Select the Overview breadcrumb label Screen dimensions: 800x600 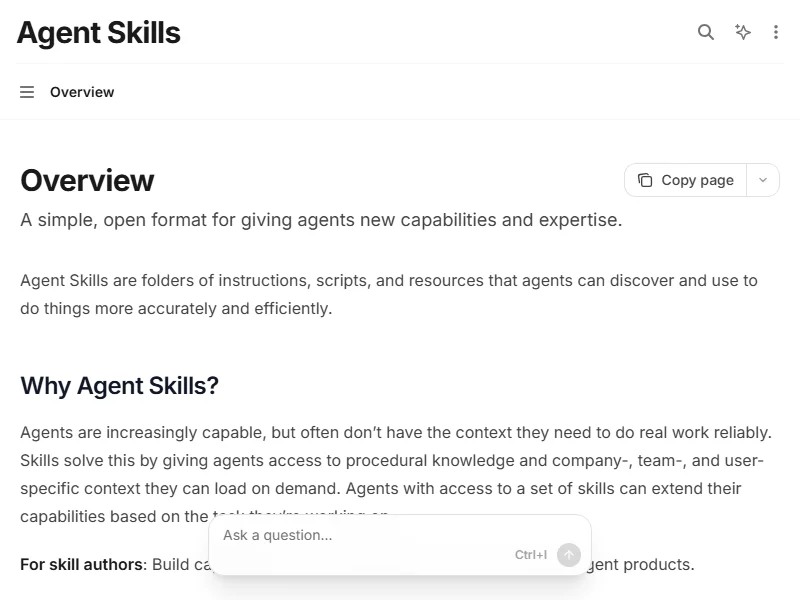[x=82, y=92]
